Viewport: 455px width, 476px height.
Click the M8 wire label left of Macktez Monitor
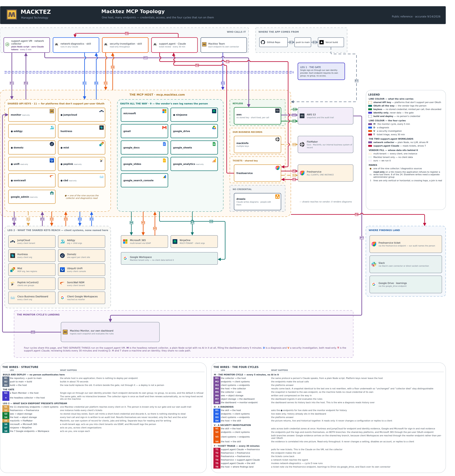(x=33, y=332)
